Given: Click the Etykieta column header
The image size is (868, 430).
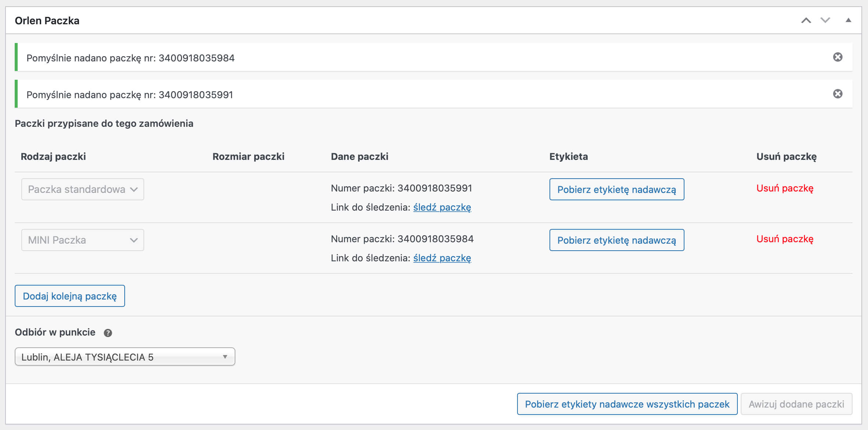Looking at the screenshot, I should click(569, 157).
